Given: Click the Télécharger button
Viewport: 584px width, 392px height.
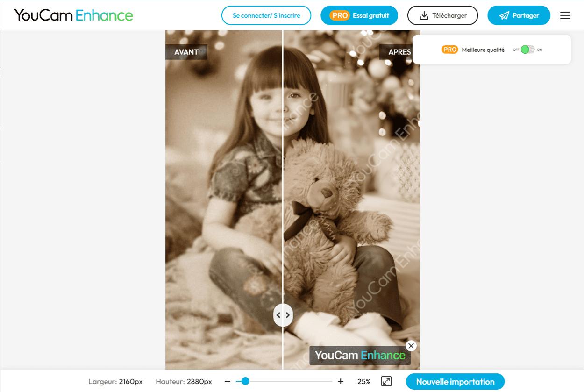Looking at the screenshot, I should pos(443,15).
